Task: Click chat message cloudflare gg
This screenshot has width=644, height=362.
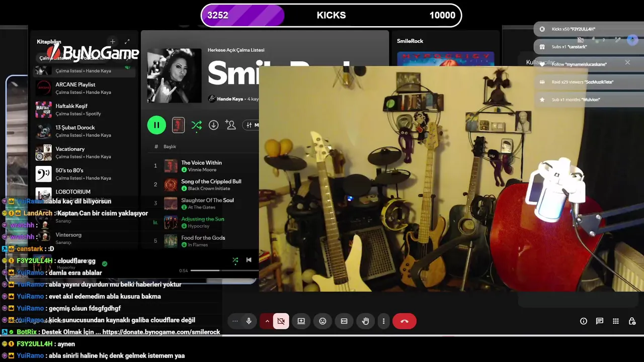Action: tap(76, 261)
